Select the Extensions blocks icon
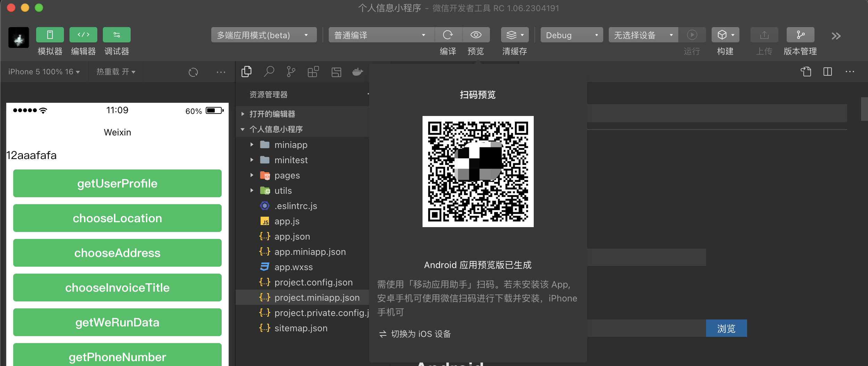This screenshot has width=868, height=366. tap(313, 72)
